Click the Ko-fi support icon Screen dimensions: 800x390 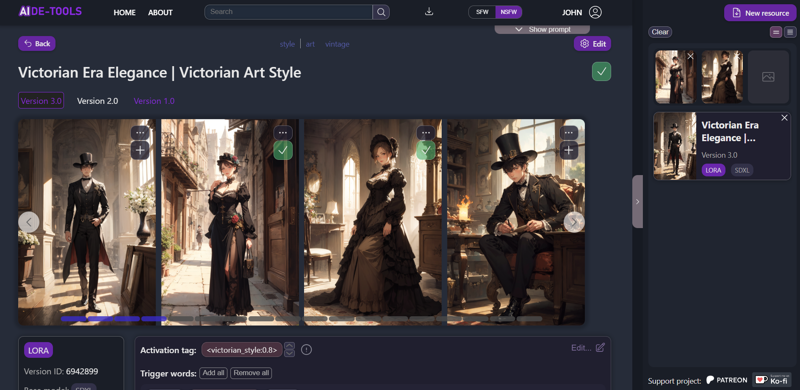point(772,380)
